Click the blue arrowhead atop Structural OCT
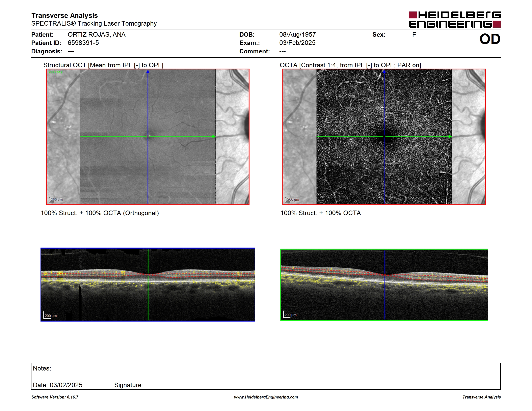 pyautogui.click(x=148, y=72)
